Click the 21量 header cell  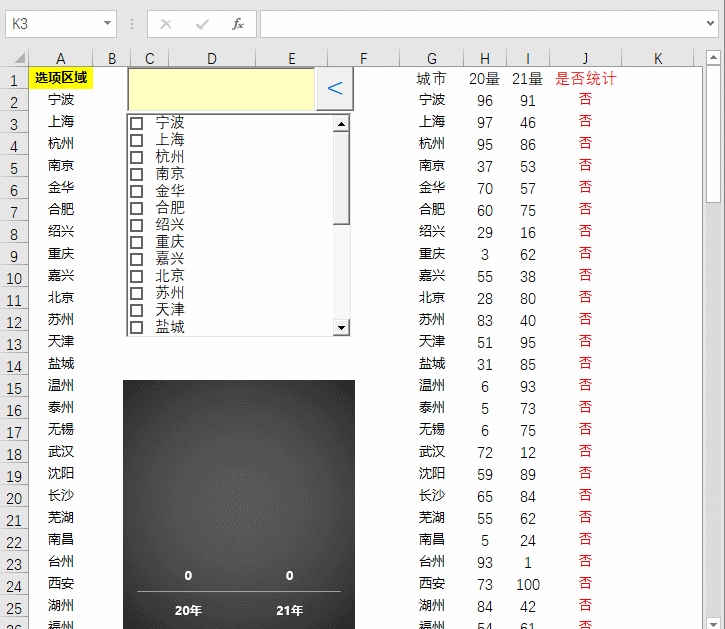[528, 79]
